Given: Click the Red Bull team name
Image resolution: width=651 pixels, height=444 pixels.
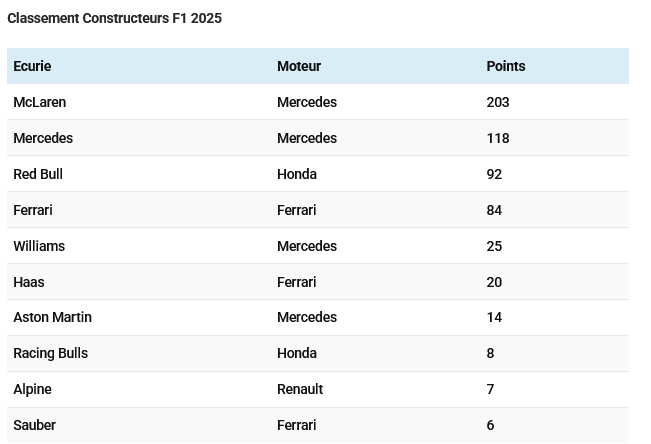Looking at the screenshot, I should click(38, 174).
